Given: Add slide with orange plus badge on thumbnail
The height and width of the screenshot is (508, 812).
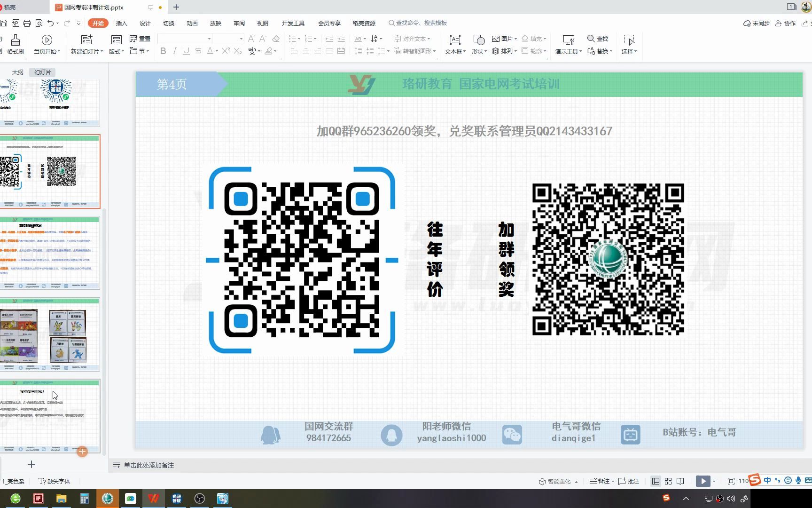Looking at the screenshot, I should pos(82,452).
